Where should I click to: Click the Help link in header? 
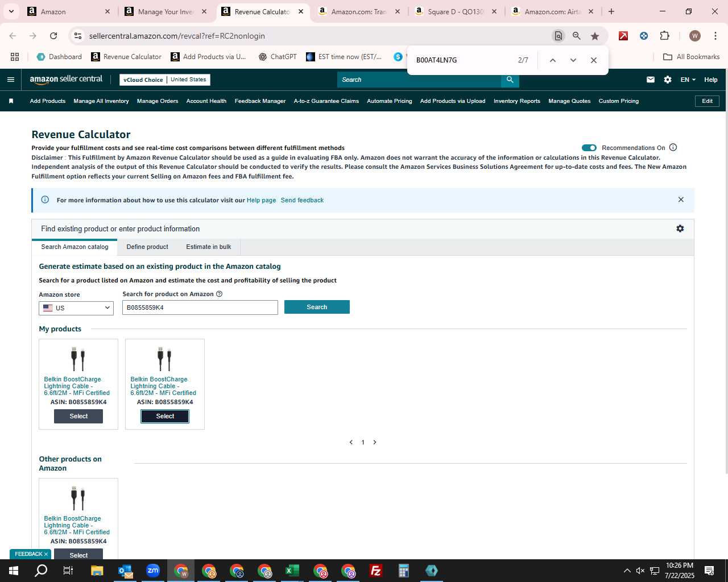711,80
